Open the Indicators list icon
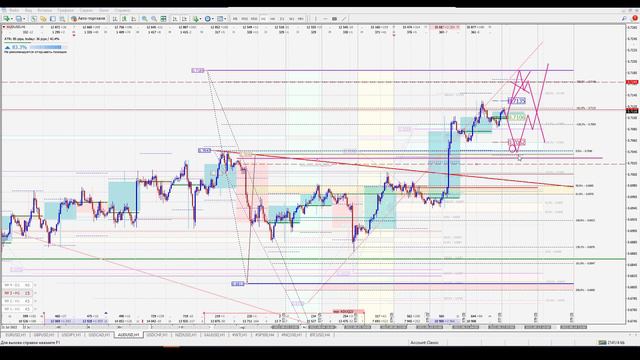Screen dimensions: 640x360 click(196, 19)
